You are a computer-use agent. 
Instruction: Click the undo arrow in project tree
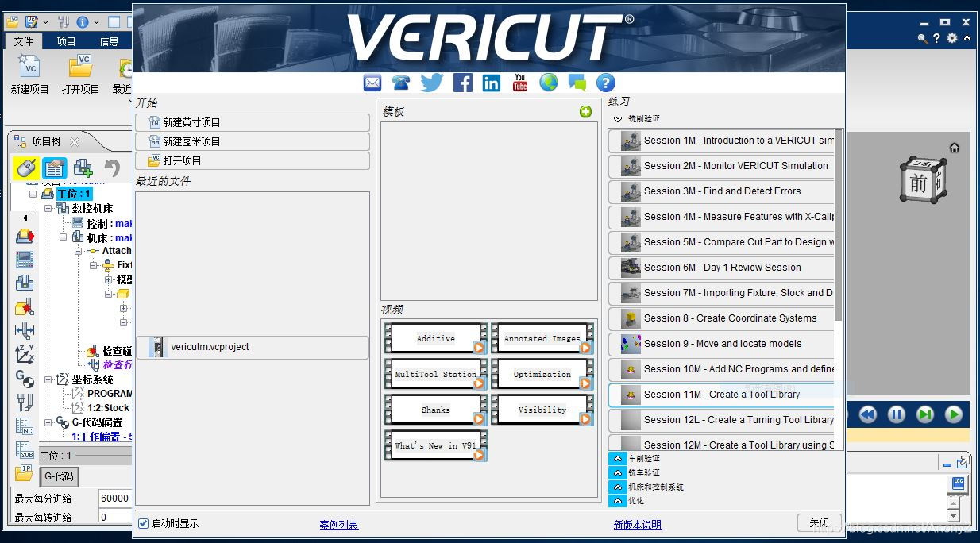[112, 168]
